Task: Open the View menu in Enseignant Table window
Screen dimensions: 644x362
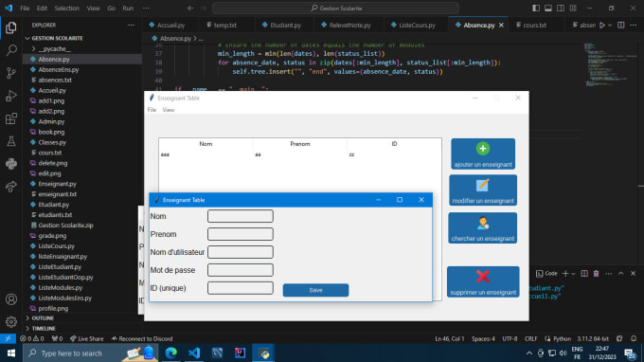Action: click(x=169, y=110)
